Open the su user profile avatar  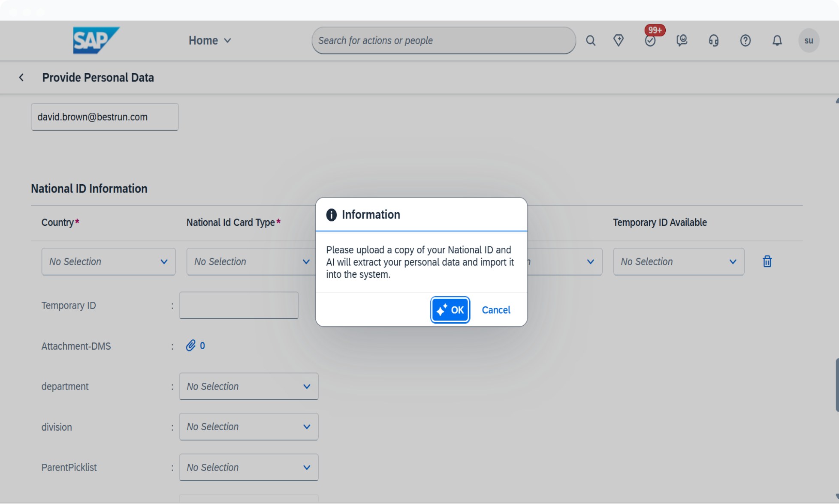coord(809,40)
